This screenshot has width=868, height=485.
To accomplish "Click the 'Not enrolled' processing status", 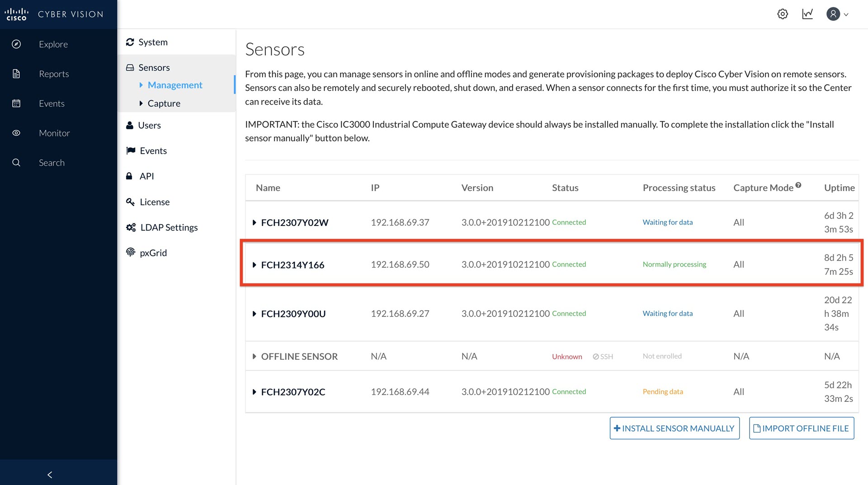I will click(x=662, y=356).
